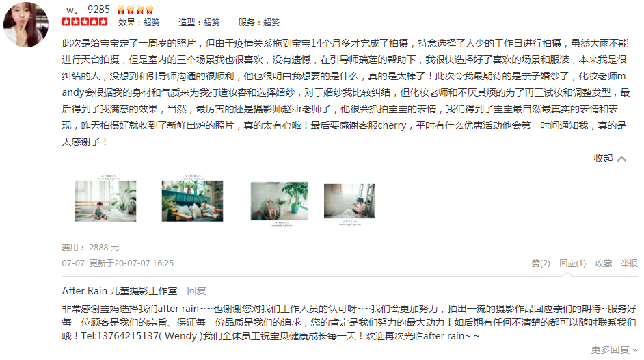Viewport: 644px width, 360px height.
Task: Open the first baby-on-bed photo thumbnail
Action: [x=105, y=199]
